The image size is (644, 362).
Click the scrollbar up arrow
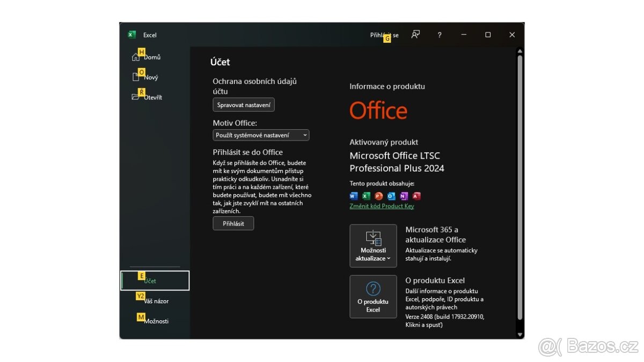click(519, 51)
